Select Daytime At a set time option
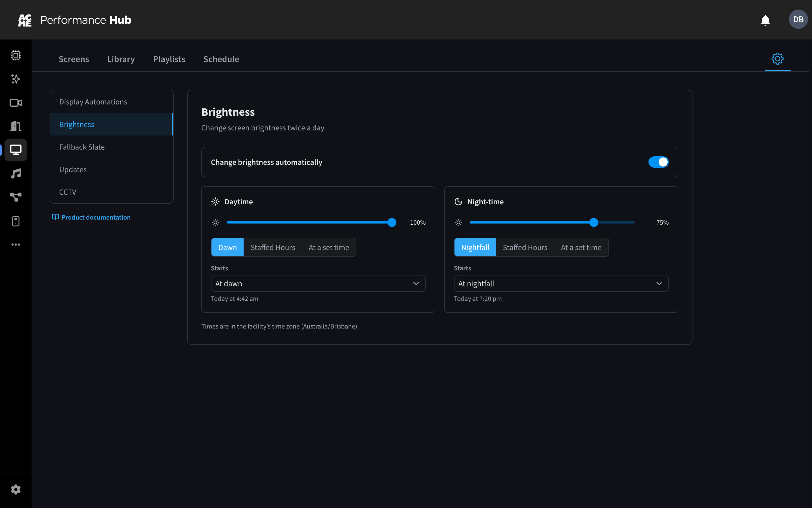 click(x=329, y=247)
